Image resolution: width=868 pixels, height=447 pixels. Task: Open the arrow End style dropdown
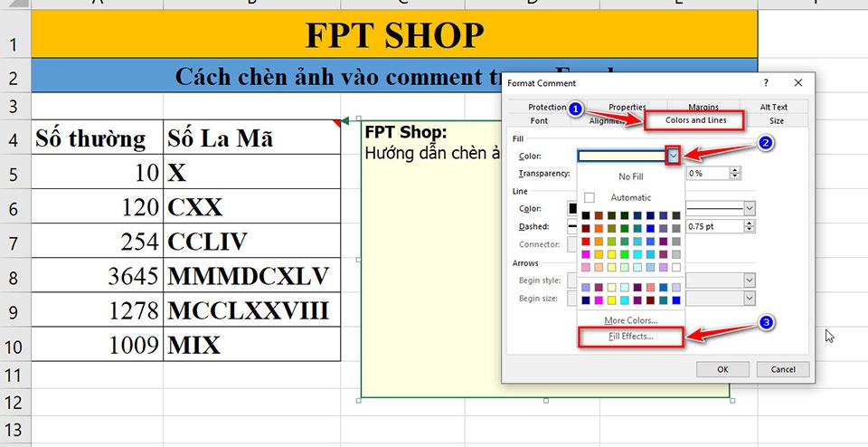(750, 281)
